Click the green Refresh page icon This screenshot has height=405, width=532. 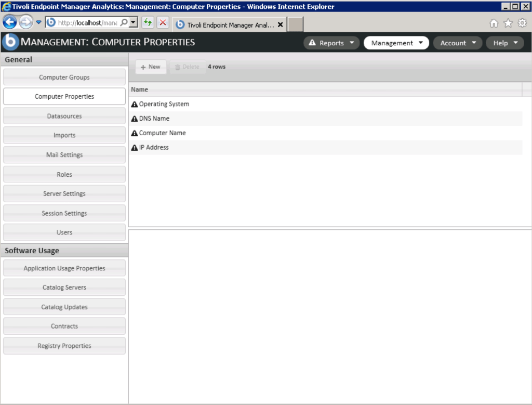[148, 22]
